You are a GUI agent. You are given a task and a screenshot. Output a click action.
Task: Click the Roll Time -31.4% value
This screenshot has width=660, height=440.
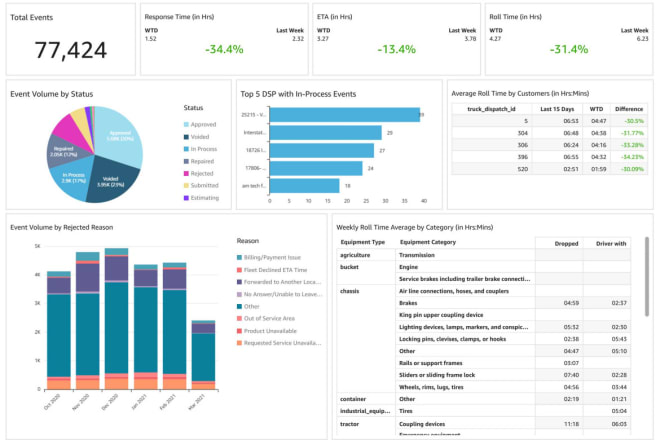[569, 49]
